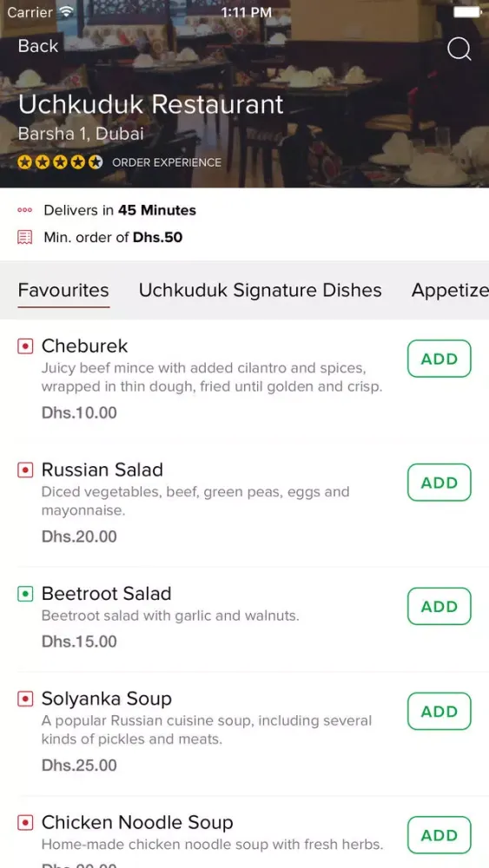
Task: Tap the green veg indicator beside Beetroot Salad
Action: click(25, 594)
